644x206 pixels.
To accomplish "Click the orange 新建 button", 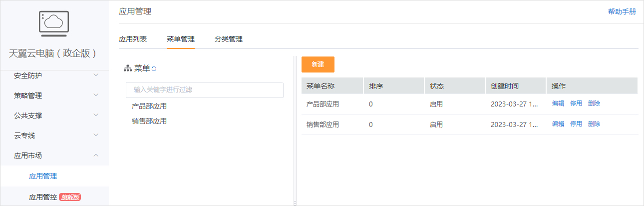I will coord(318,64).
